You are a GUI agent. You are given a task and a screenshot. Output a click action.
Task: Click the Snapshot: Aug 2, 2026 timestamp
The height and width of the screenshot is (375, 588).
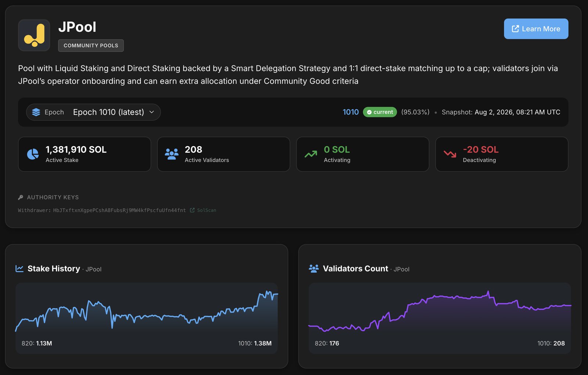pos(501,112)
